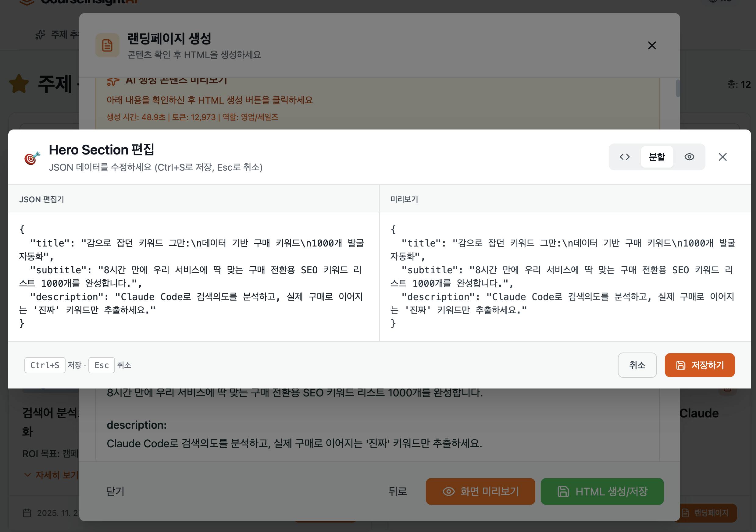The height and width of the screenshot is (532, 756).
Task: Click the 닫기 close link
Action: 115,491
